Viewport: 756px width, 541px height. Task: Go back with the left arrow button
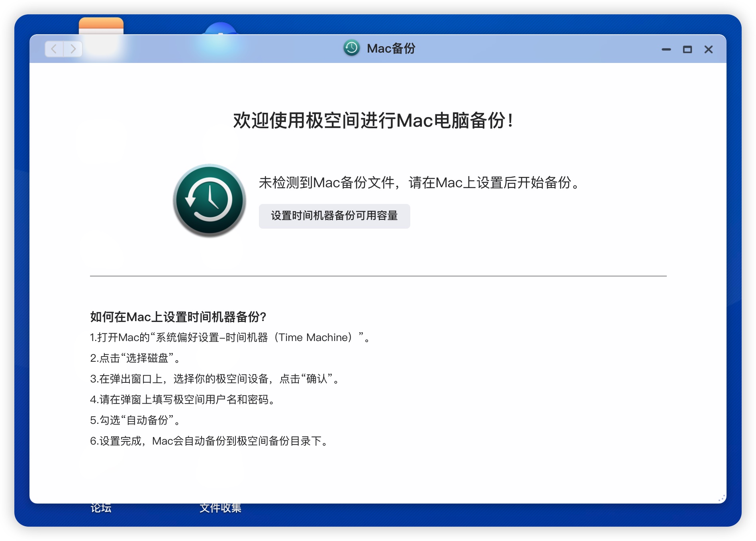[54, 49]
